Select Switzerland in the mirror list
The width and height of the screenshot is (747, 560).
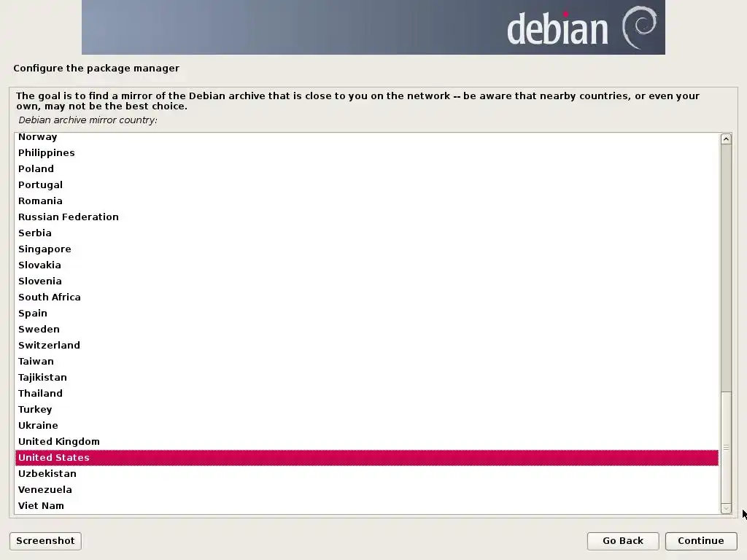pyautogui.click(x=366, y=345)
